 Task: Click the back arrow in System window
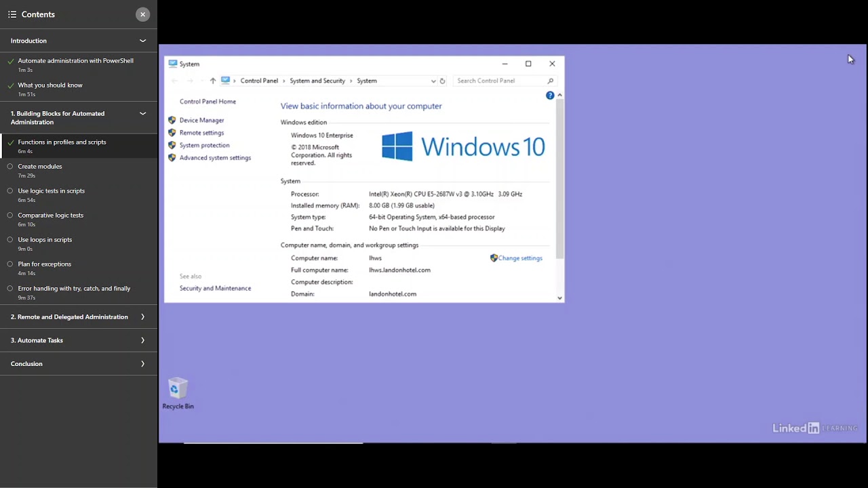coord(175,81)
